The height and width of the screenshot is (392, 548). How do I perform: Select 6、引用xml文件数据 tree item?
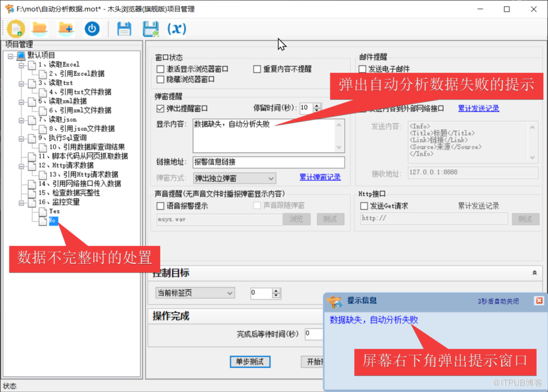80,110
